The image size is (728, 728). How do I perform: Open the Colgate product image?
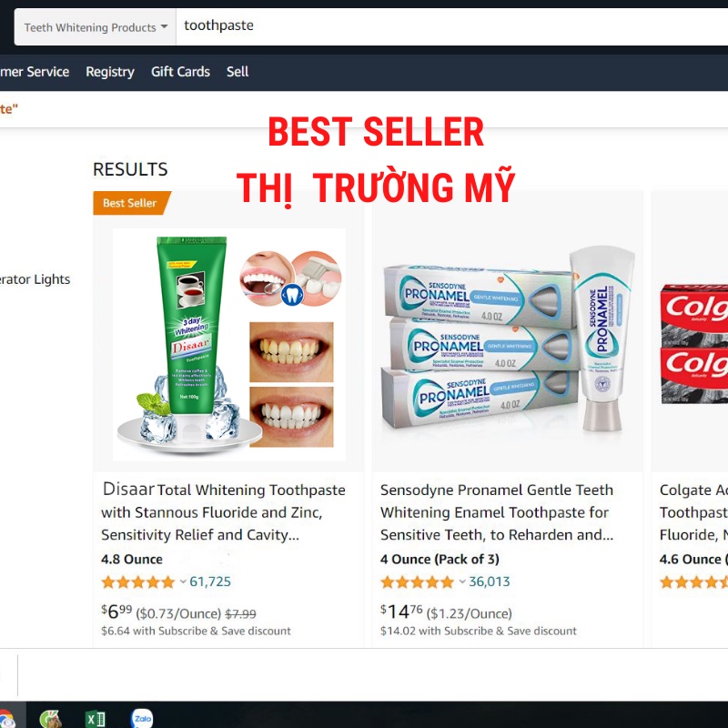pos(694,344)
